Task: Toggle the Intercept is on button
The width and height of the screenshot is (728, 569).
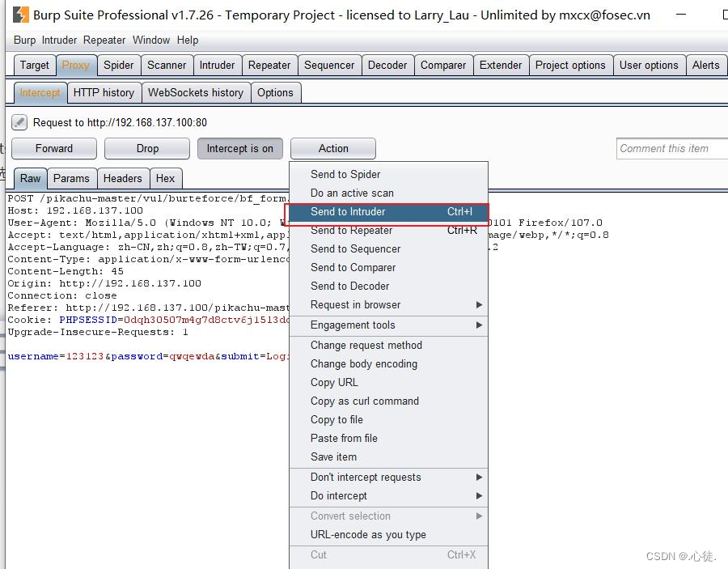Action: pyautogui.click(x=240, y=149)
